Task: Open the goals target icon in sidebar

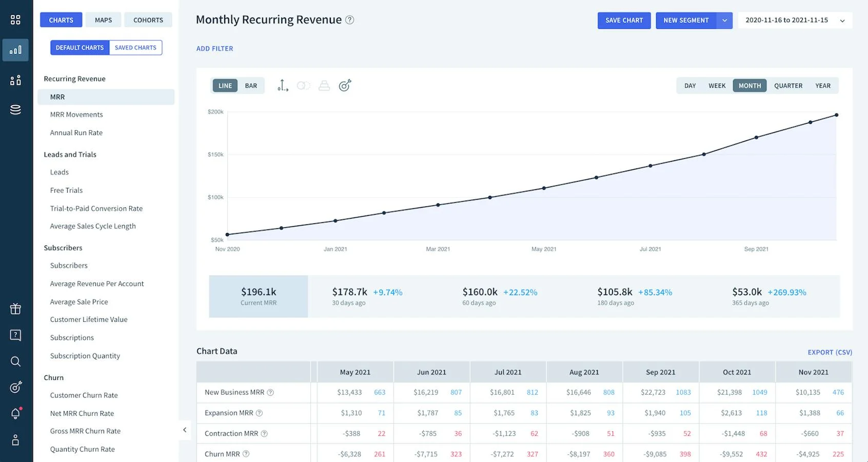Action: pos(15,387)
